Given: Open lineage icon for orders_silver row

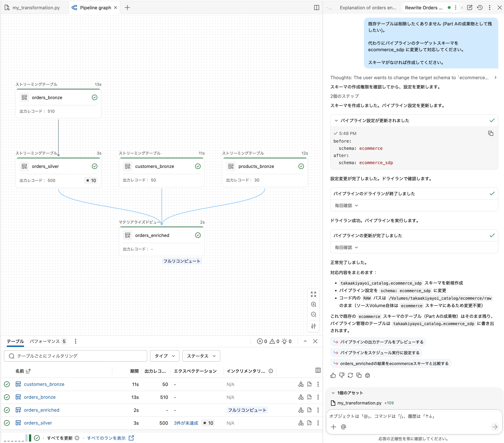Looking at the screenshot, I should (301, 423).
